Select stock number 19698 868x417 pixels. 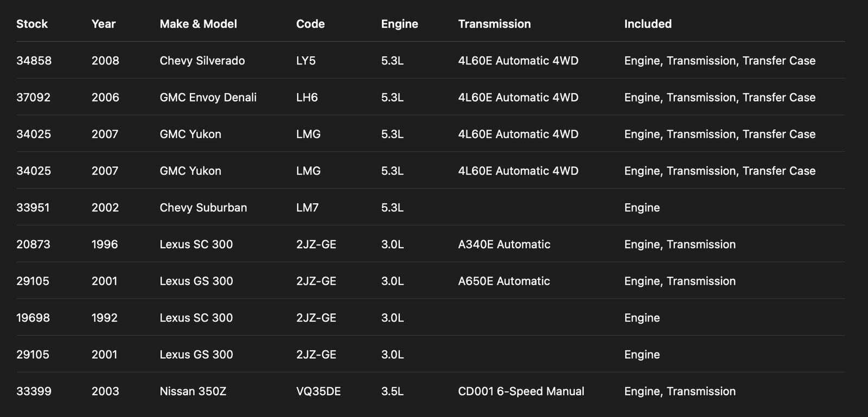click(x=33, y=318)
